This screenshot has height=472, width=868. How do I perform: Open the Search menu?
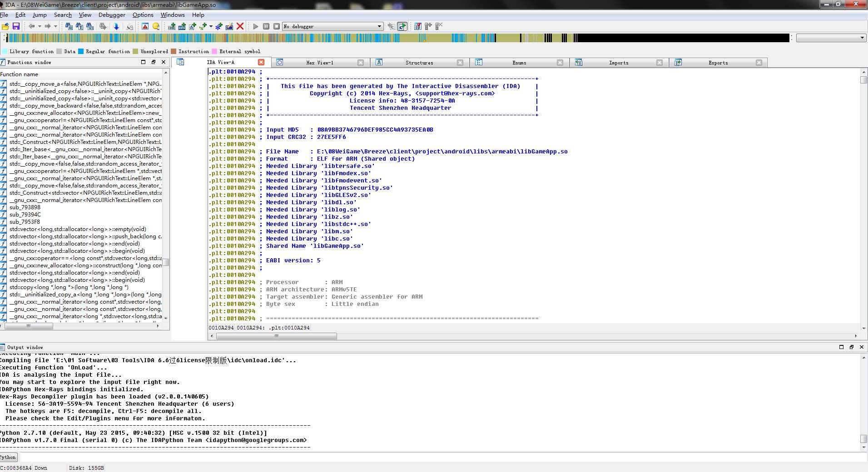click(63, 15)
